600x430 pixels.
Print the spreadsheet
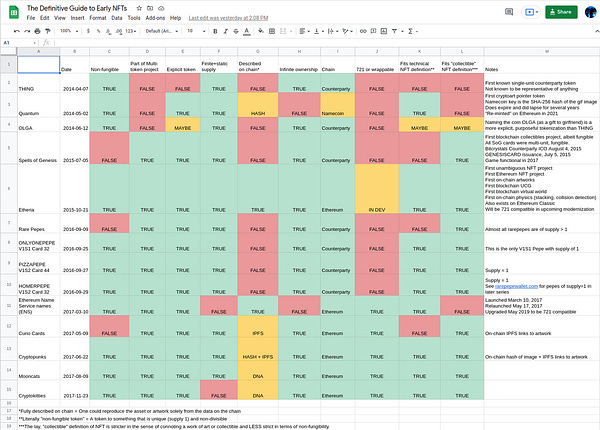(37, 31)
